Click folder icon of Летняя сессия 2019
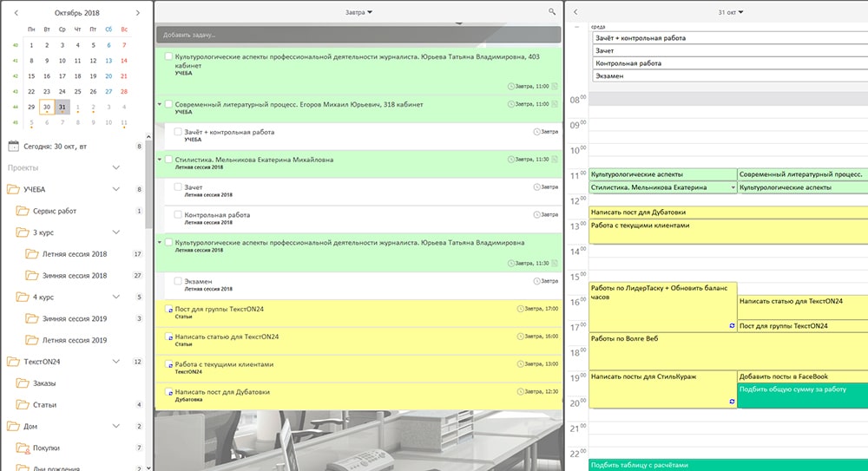868x471 pixels. tap(32, 340)
